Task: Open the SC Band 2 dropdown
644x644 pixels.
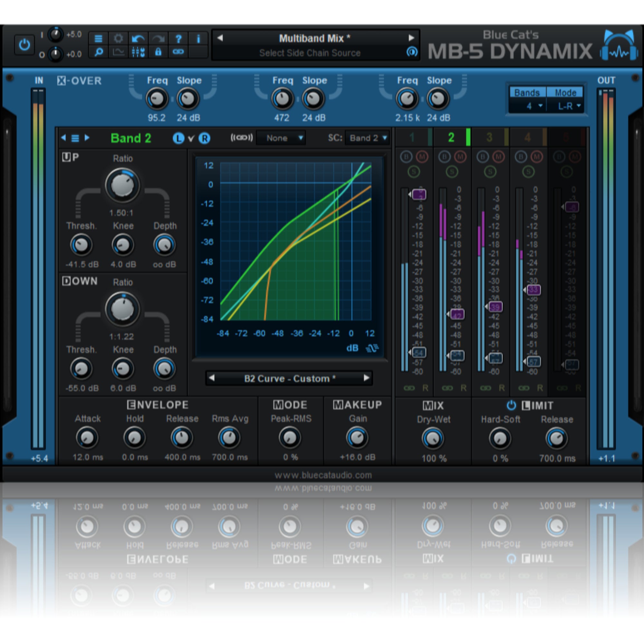Action: (x=368, y=138)
